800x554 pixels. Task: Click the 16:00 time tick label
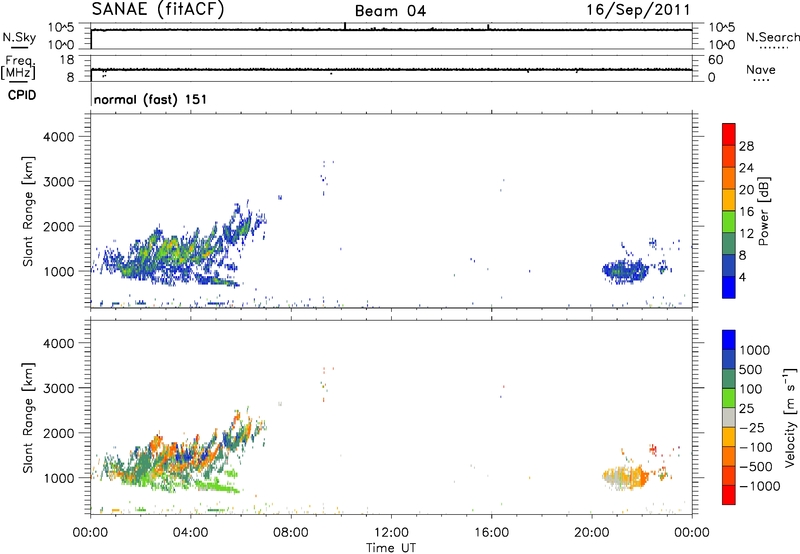(491, 533)
